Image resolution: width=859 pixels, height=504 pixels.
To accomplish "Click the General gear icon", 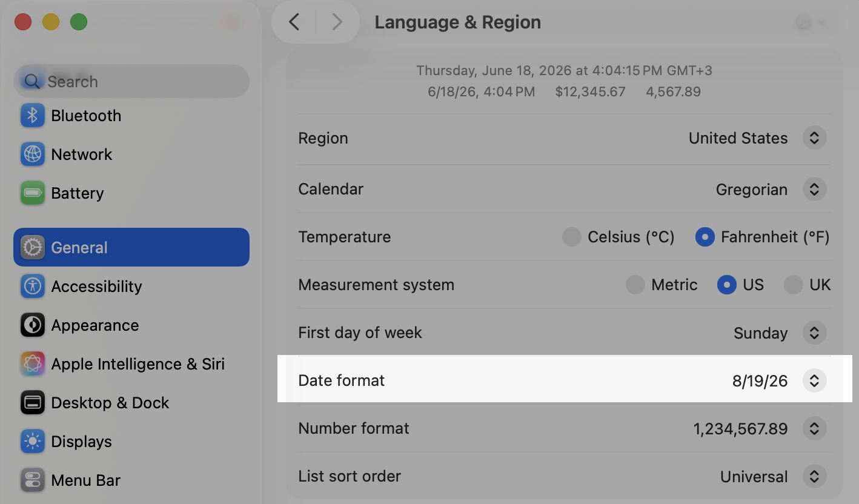I will pos(33,247).
